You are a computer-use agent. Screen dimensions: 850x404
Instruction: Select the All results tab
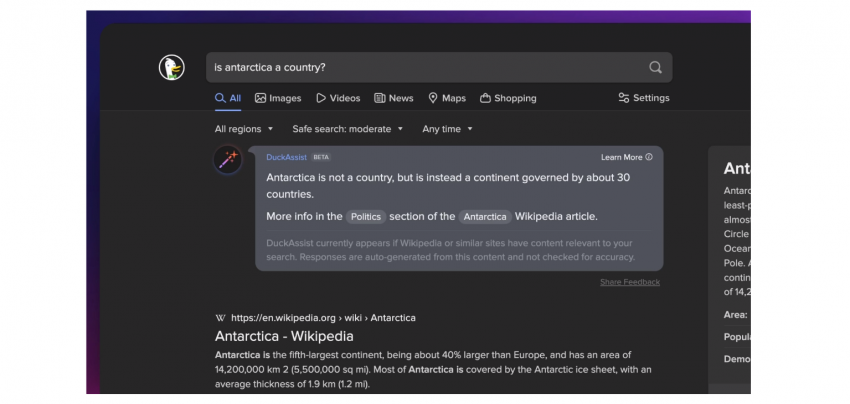[x=228, y=98]
